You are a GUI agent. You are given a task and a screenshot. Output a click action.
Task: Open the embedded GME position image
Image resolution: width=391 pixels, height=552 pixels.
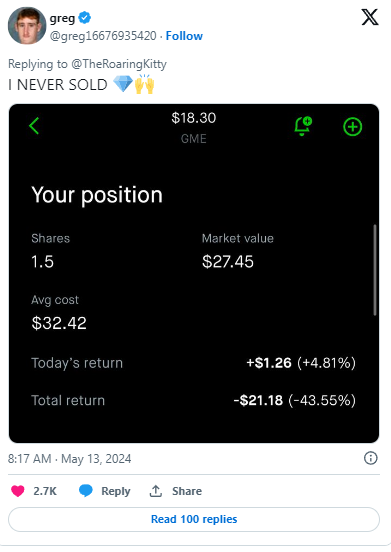click(194, 274)
